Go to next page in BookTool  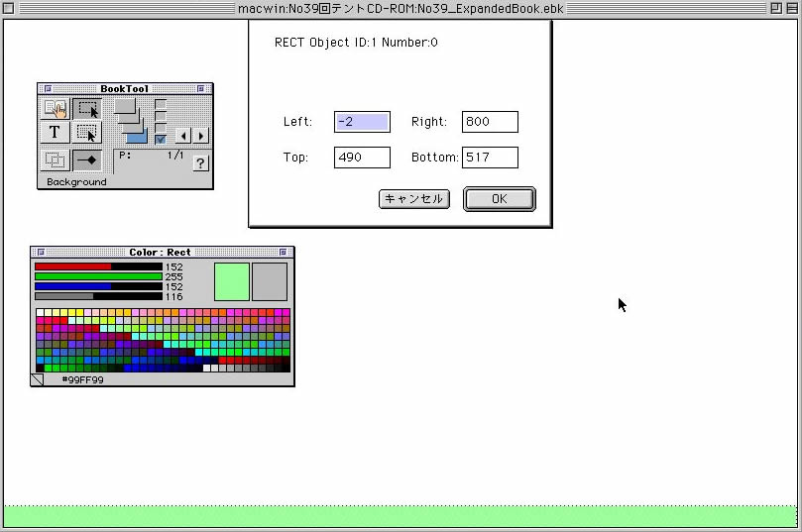coord(200,136)
